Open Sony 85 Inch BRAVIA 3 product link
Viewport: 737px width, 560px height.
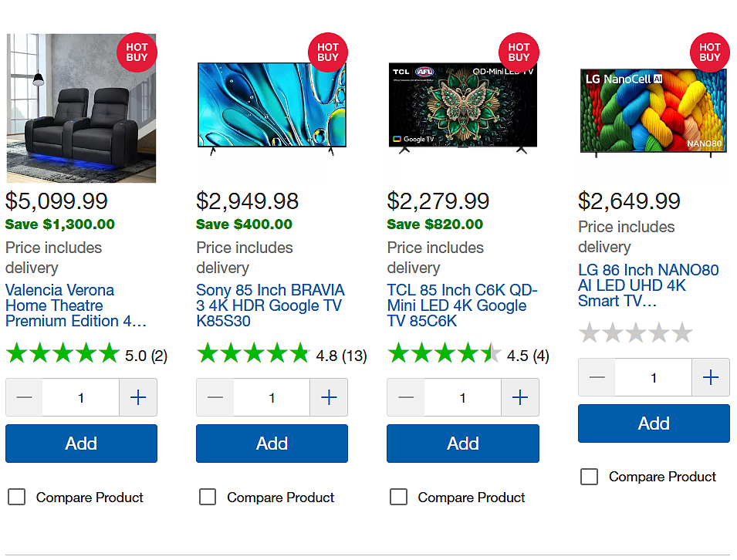click(x=270, y=305)
